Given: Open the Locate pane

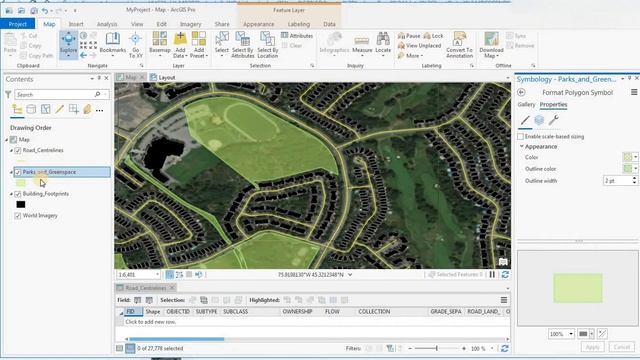Looking at the screenshot, I should [383, 43].
